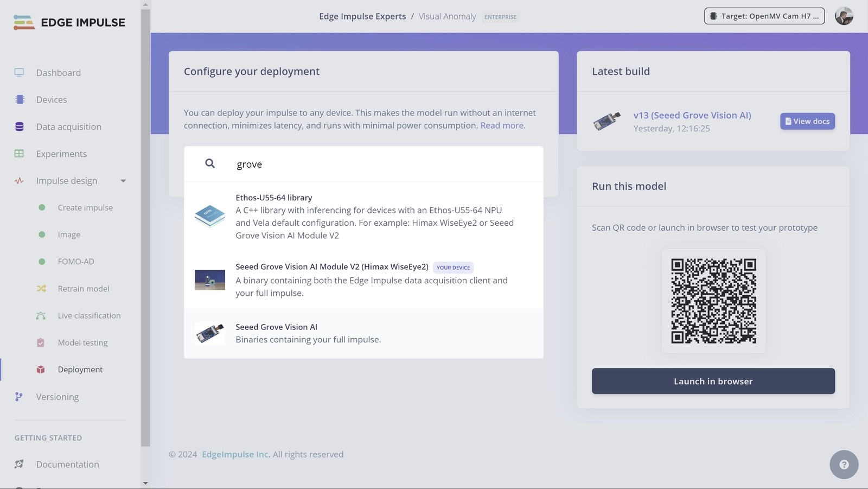Choose the Ethos-U55-64 library option
This screenshot has width=868, height=489.
click(x=363, y=216)
